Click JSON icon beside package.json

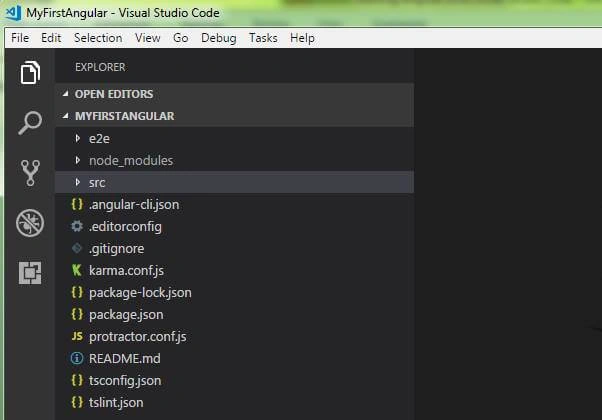(77, 314)
